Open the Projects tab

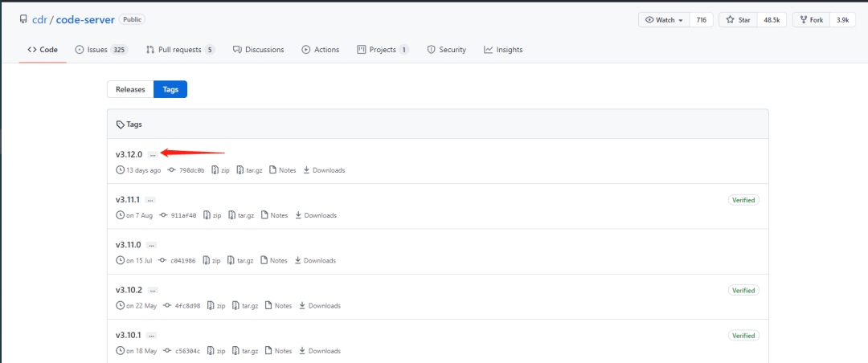pyautogui.click(x=383, y=50)
